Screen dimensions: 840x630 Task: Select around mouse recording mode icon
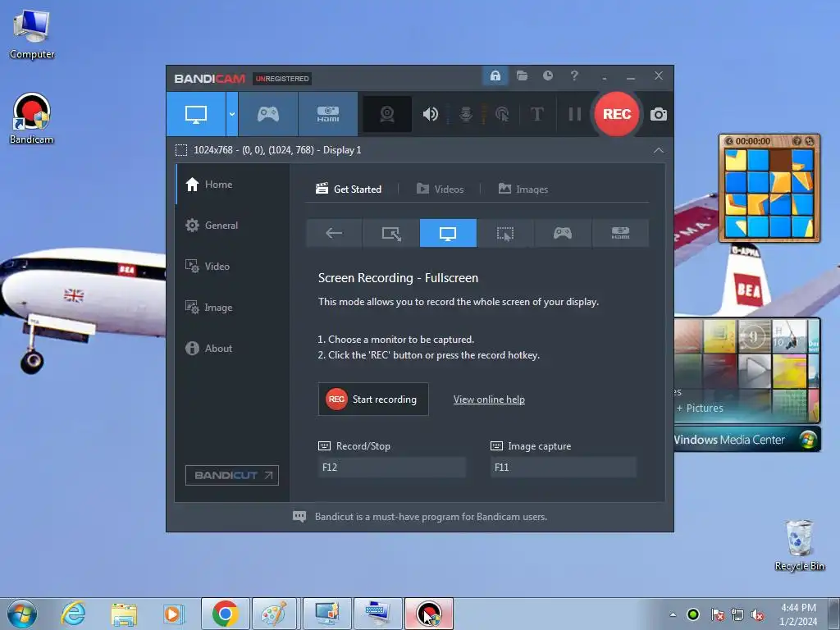coord(505,233)
